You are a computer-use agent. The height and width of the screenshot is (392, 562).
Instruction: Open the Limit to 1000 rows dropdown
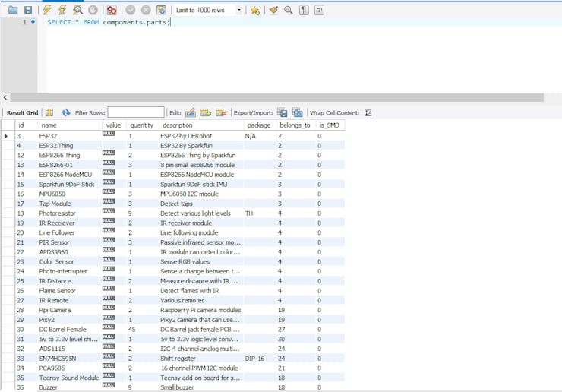click(x=239, y=11)
